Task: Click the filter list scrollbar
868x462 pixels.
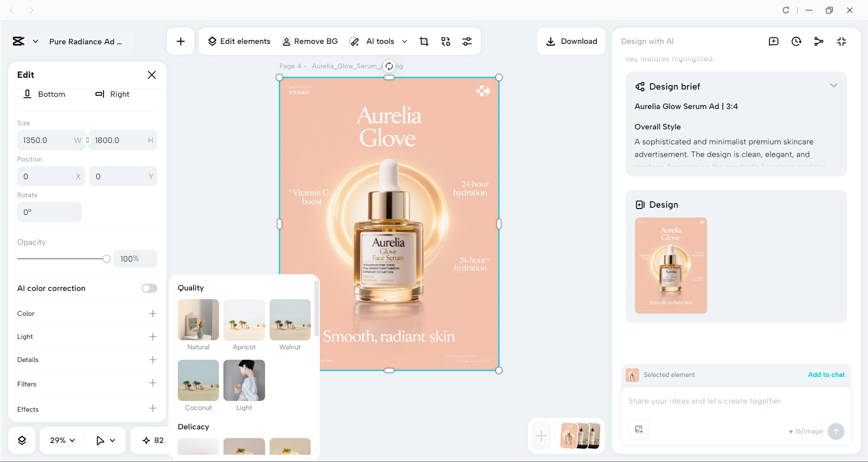Action: [317, 308]
